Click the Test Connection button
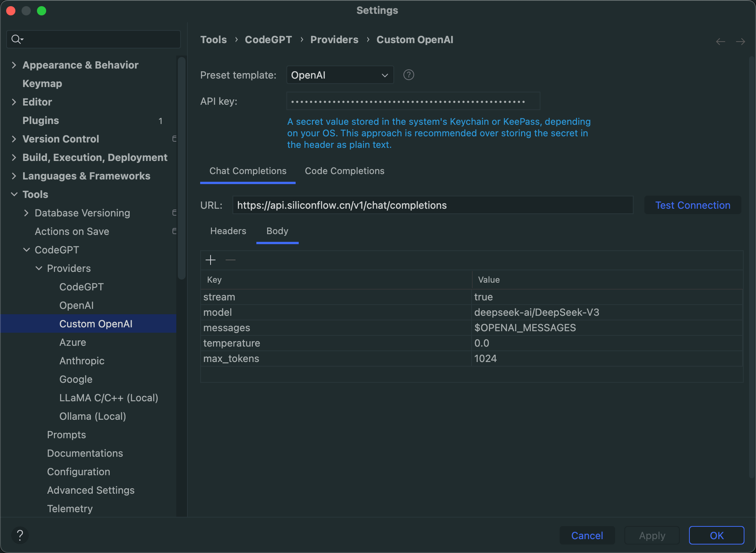The height and width of the screenshot is (553, 756). pos(692,205)
